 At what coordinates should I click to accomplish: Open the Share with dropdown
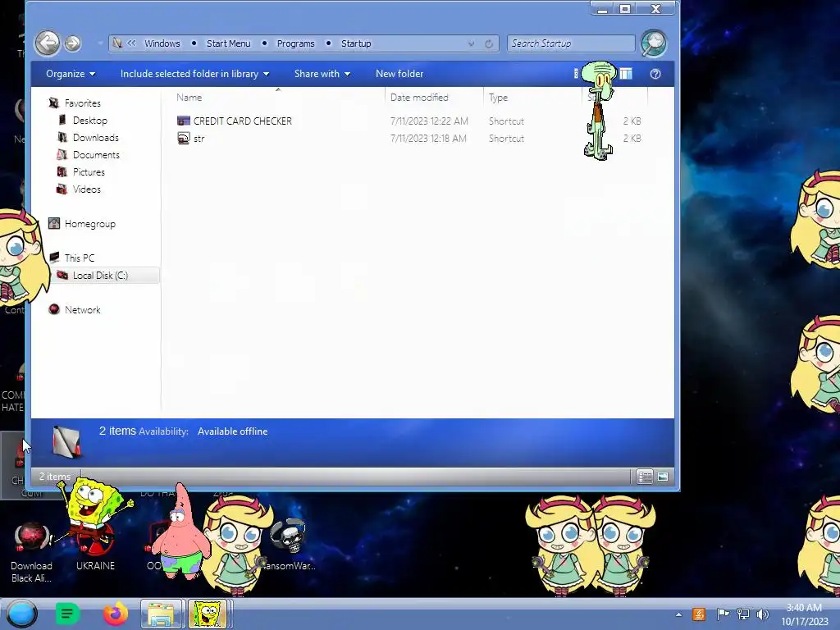(x=322, y=74)
